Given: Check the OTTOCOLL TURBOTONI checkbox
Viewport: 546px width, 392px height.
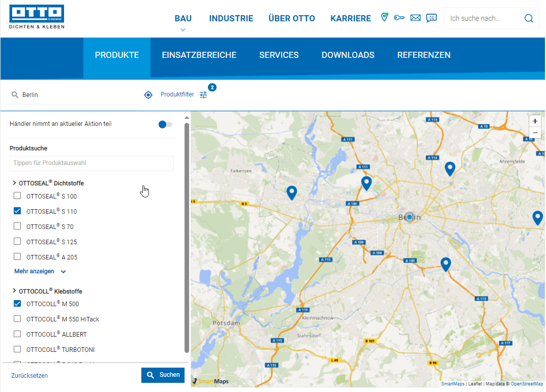Looking at the screenshot, I should coord(17,349).
